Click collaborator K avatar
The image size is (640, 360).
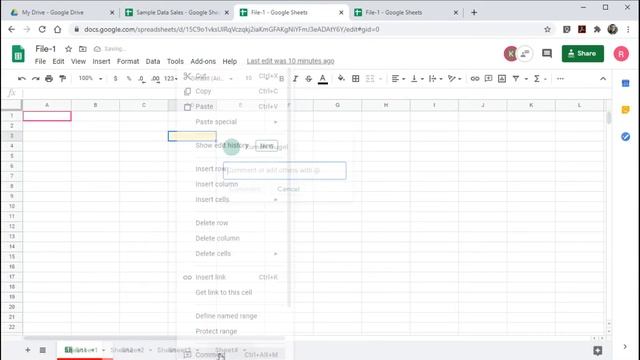(510, 53)
